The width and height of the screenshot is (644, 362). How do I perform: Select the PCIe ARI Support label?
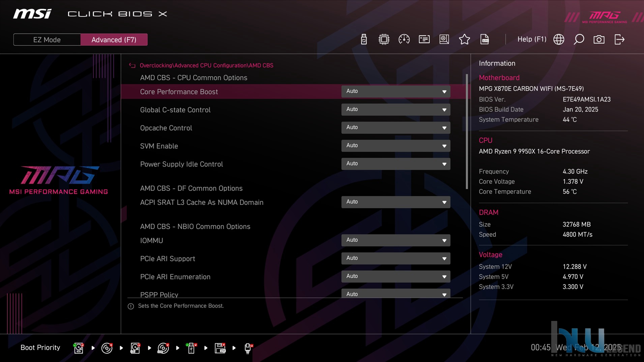[168, 259]
